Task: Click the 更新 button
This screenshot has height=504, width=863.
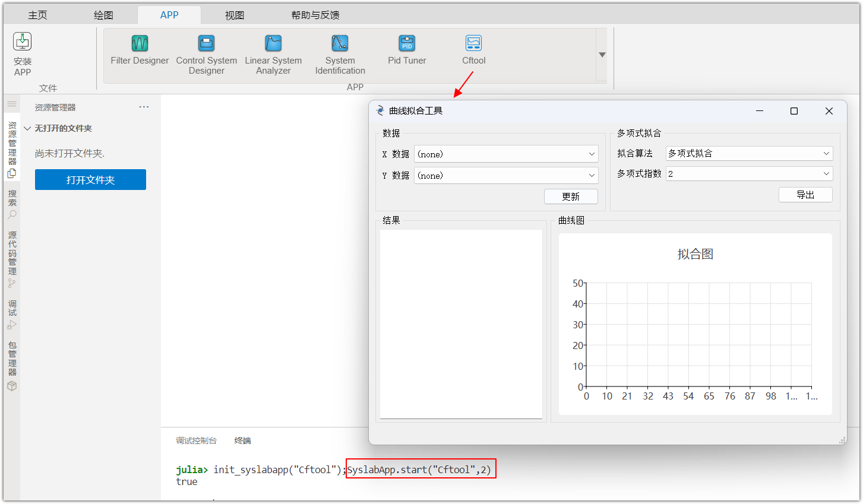Action: [x=571, y=196]
